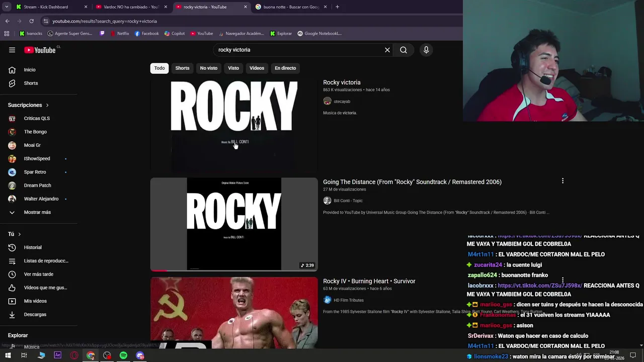Open Rocky IV Burning Heart Survivor title
Image resolution: width=644 pixels, height=362 pixels.
click(x=369, y=281)
